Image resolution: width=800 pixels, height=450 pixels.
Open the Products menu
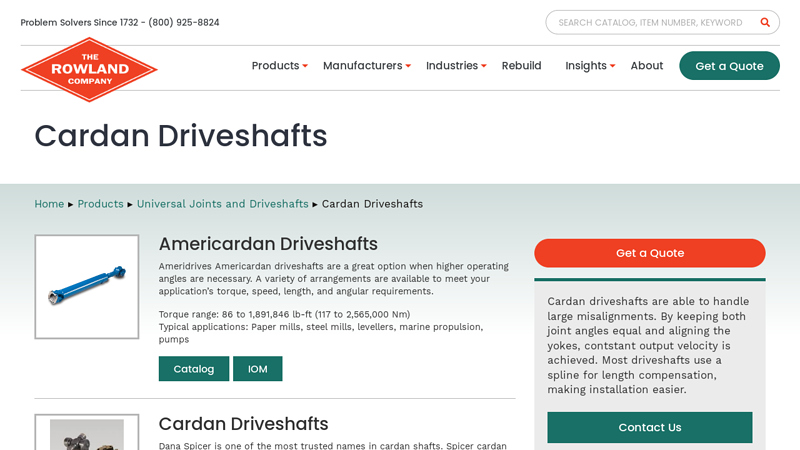click(276, 66)
